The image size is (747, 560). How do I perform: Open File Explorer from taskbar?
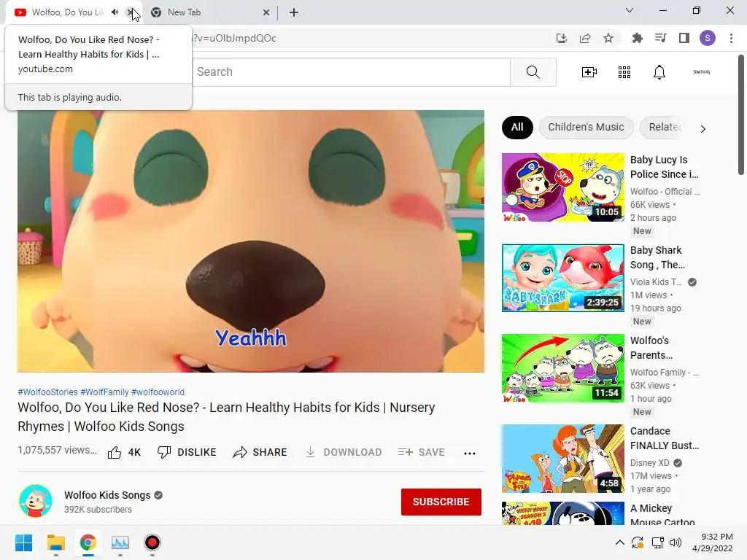point(55,542)
